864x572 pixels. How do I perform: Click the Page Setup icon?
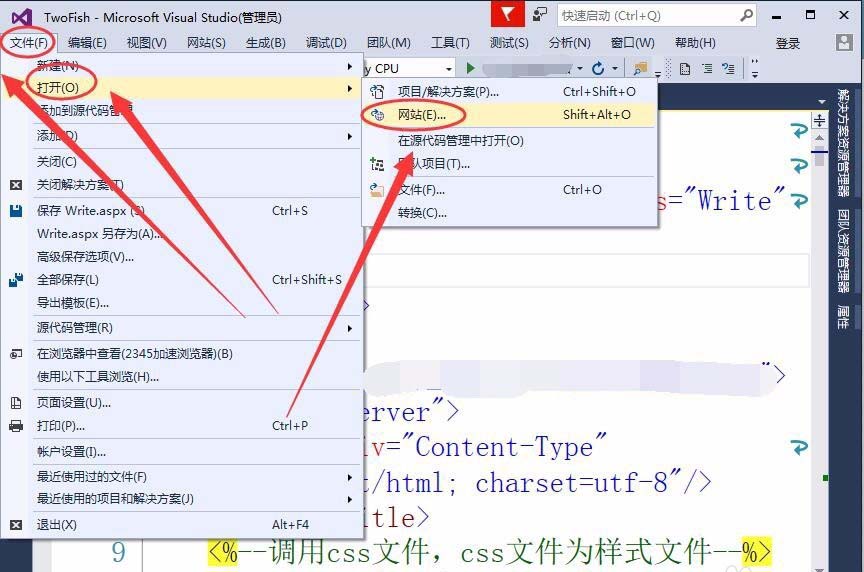16,403
